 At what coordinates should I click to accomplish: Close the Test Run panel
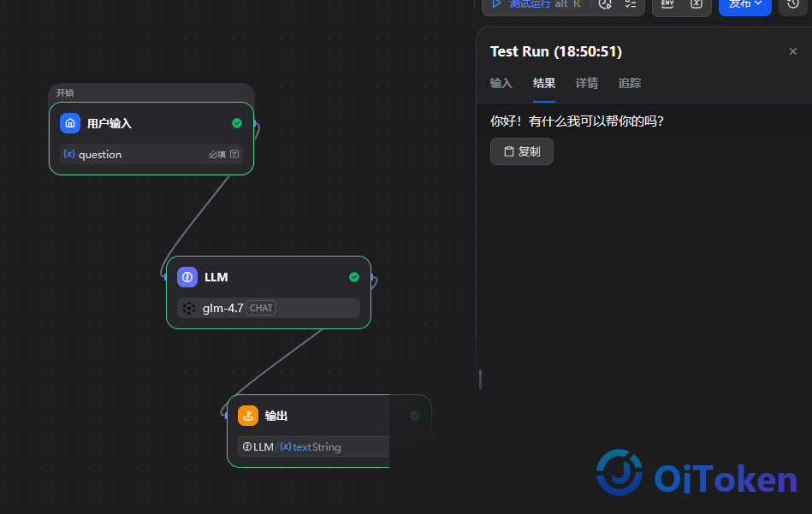[x=793, y=51]
